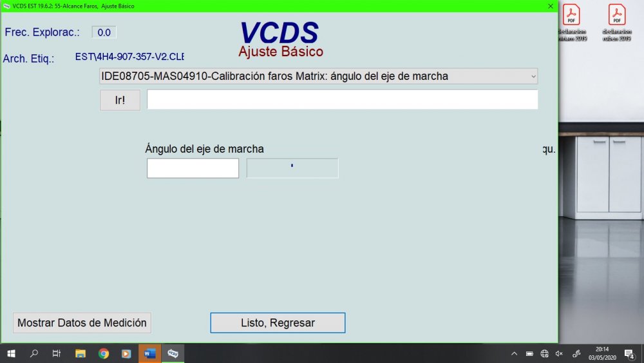Click the Windows Start button
Viewport: 644px width, 363px height.
coord(11,353)
